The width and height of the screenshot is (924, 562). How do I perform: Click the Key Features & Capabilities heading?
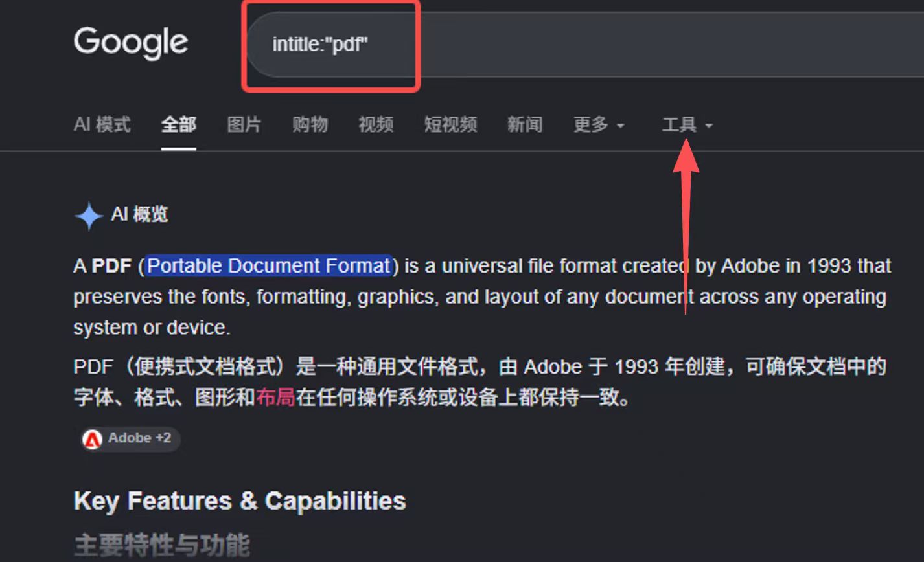pyautogui.click(x=240, y=501)
